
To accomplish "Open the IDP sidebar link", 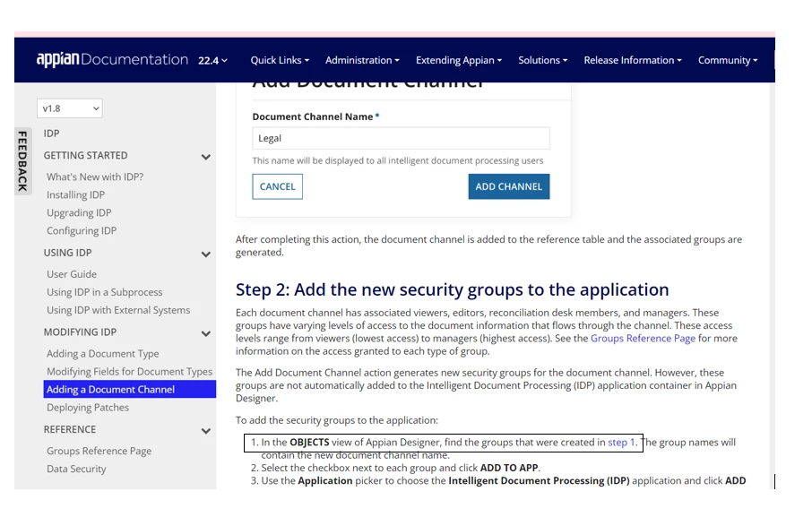I will [x=51, y=134].
